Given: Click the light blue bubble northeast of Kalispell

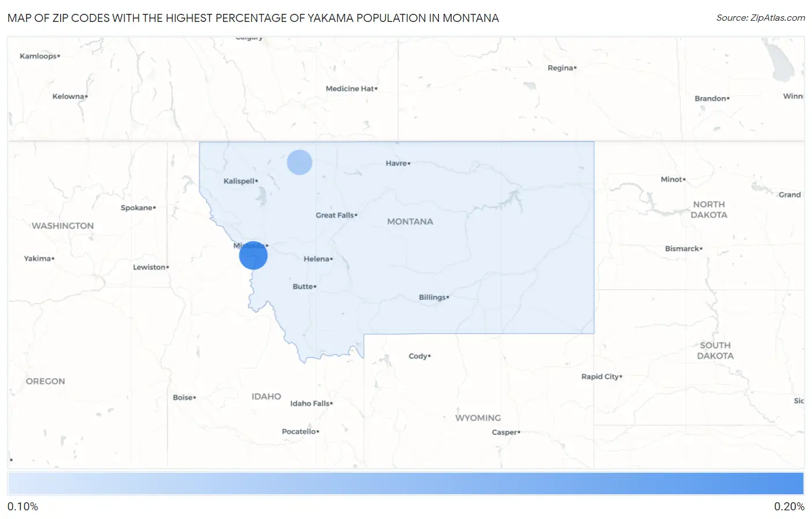Looking at the screenshot, I should pos(300,162).
